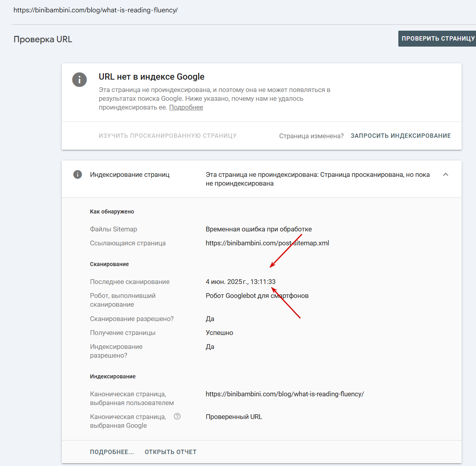
Task: Click the 'Индексирование страниц' header row title
Action: 129,174
